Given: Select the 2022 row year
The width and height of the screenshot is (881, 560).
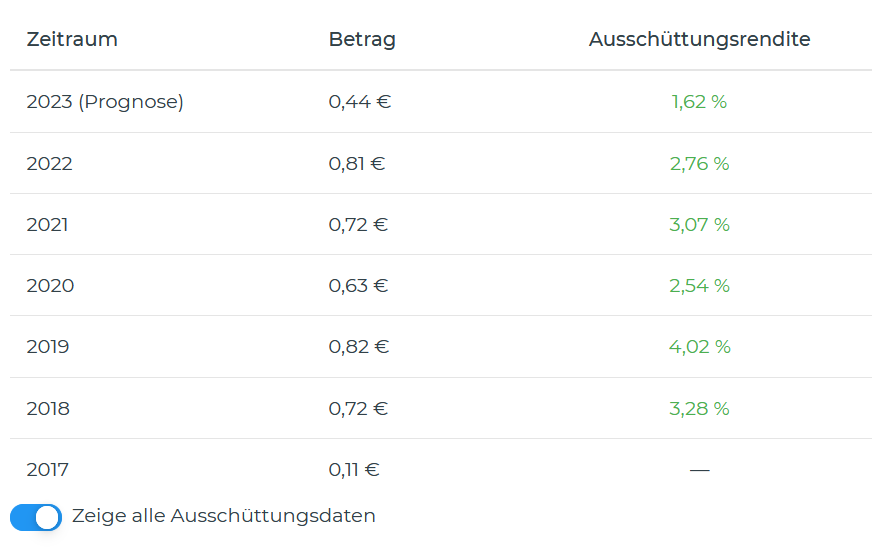Looking at the screenshot, I should click(x=50, y=164).
